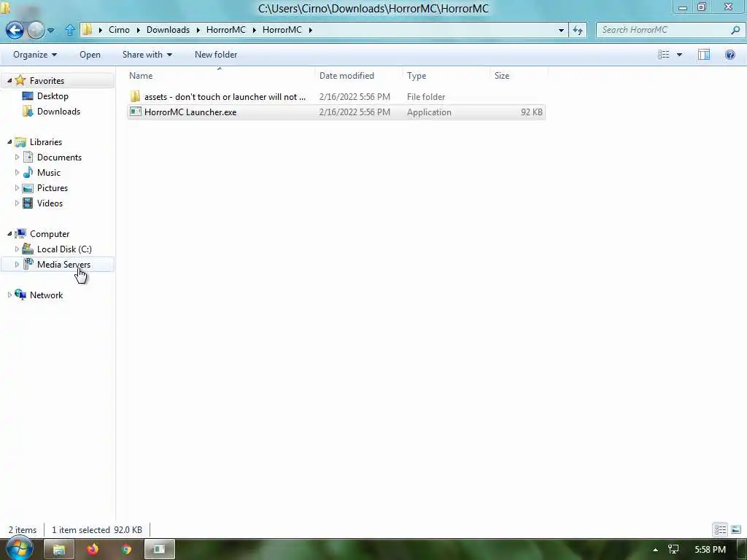Go back with the Back arrow button
The image size is (747, 560).
(x=15, y=30)
